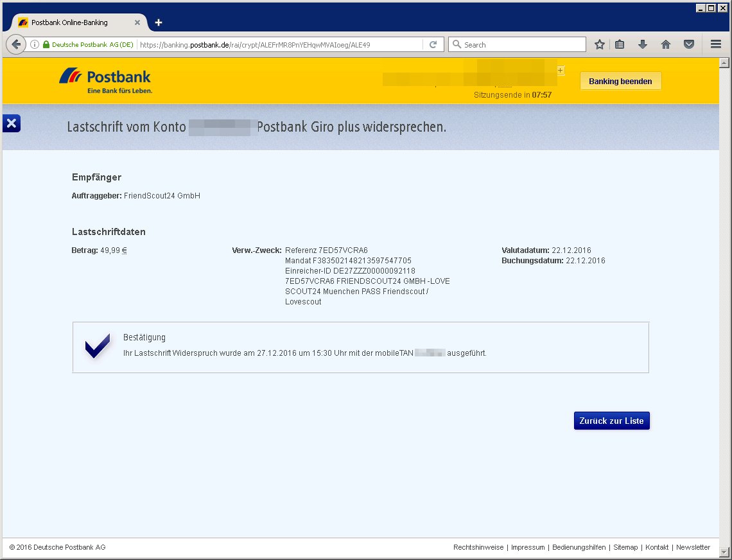Click 'Mandat F383502148213597547705' text
The width and height of the screenshot is (732, 560).
(348, 261)
